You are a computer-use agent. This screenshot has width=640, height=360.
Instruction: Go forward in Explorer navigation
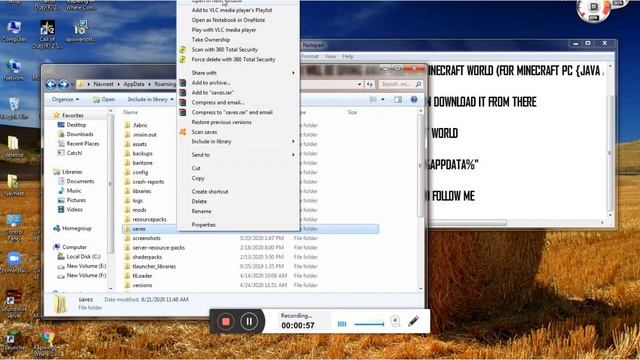click(63, 84)
